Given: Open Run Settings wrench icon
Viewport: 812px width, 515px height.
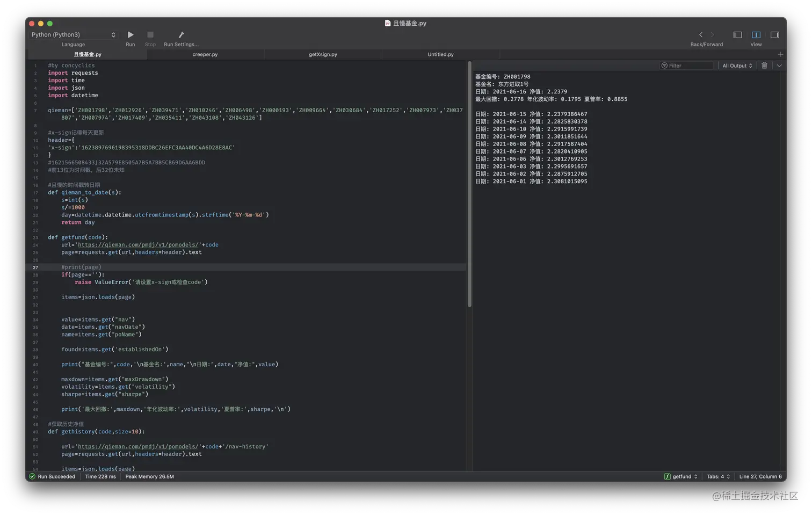Looking at the screenshot, I should tap(181, 35).
